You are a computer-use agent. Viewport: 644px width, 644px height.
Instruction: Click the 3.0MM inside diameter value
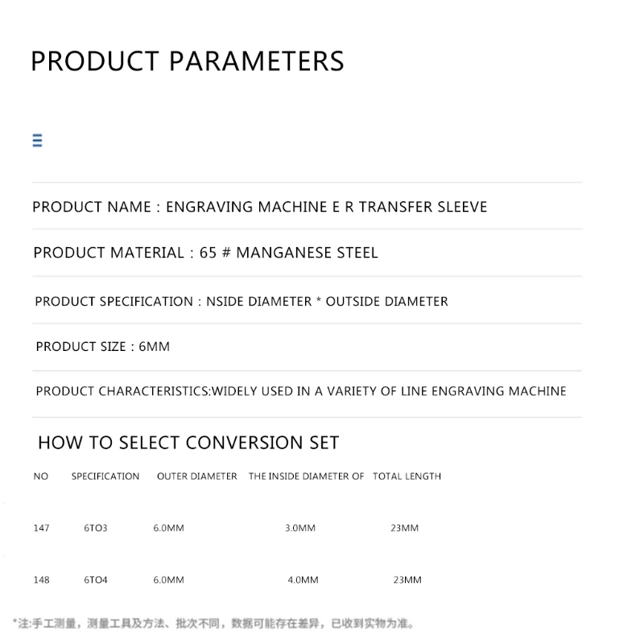click(x=300, y=528)
